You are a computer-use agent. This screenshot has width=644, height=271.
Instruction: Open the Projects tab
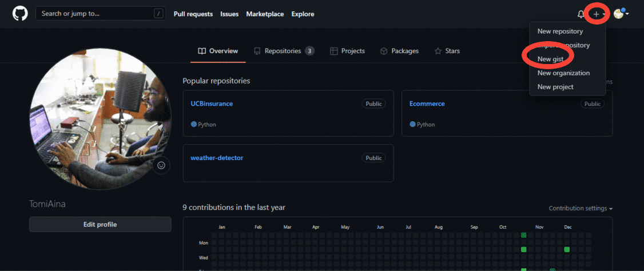click(x=347, y=51)
